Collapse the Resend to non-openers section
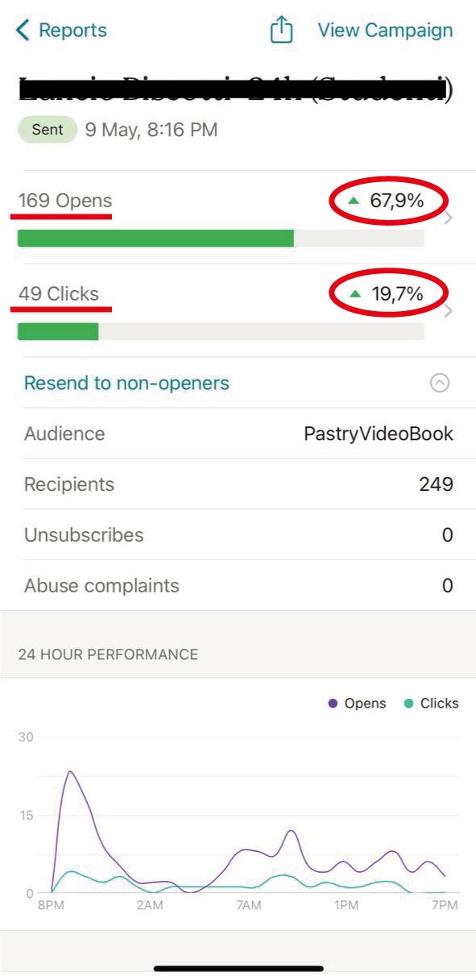The width and height of the screenshot is (476, 980). (439, 383)
